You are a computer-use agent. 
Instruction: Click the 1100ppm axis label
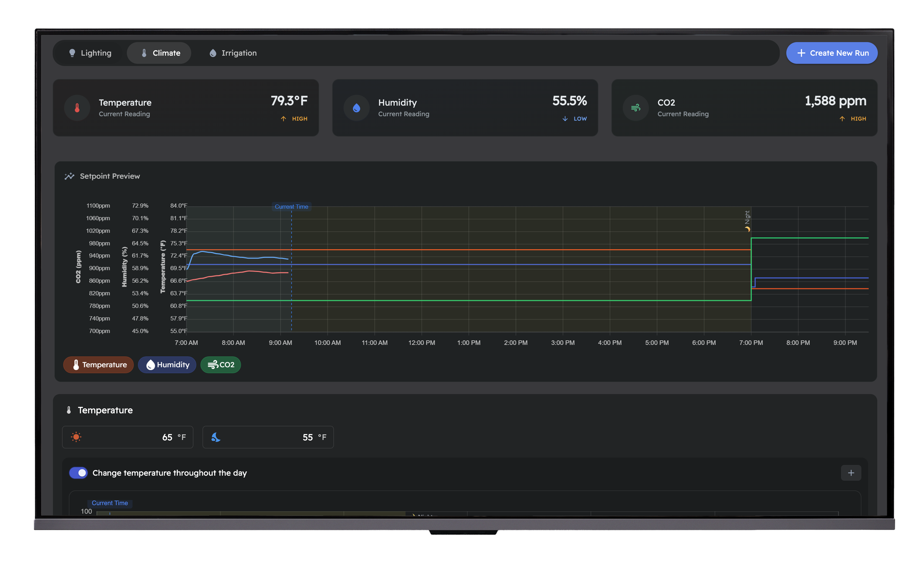click(98, 206)
